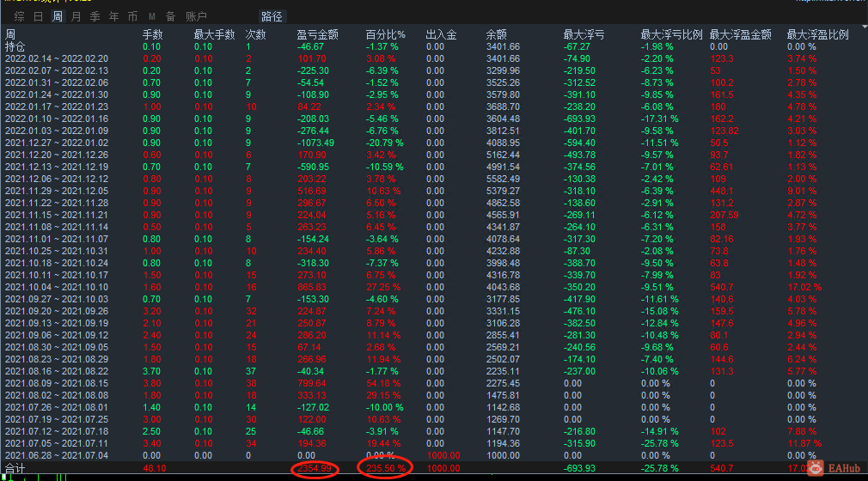The image size is (868, 481).
Task: Select week row 2021.11.01 ~ 2021.11.07
Action: [x=434, y=239]
